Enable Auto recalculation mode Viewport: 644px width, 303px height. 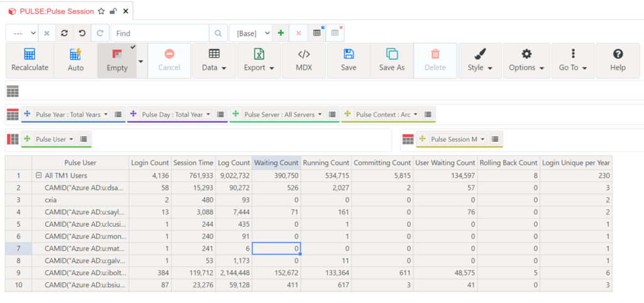(x=75, y=60)
